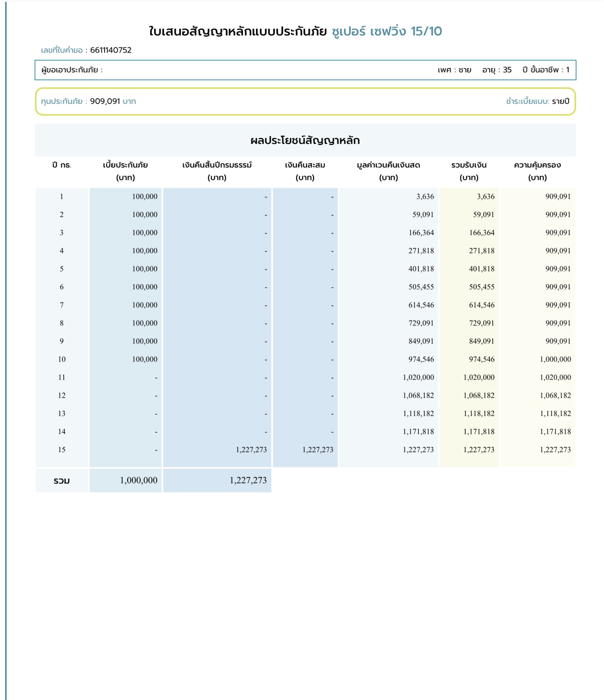Screen dimensions: 604x700
Task: Click the application number 6611140752
Action: 111,50
